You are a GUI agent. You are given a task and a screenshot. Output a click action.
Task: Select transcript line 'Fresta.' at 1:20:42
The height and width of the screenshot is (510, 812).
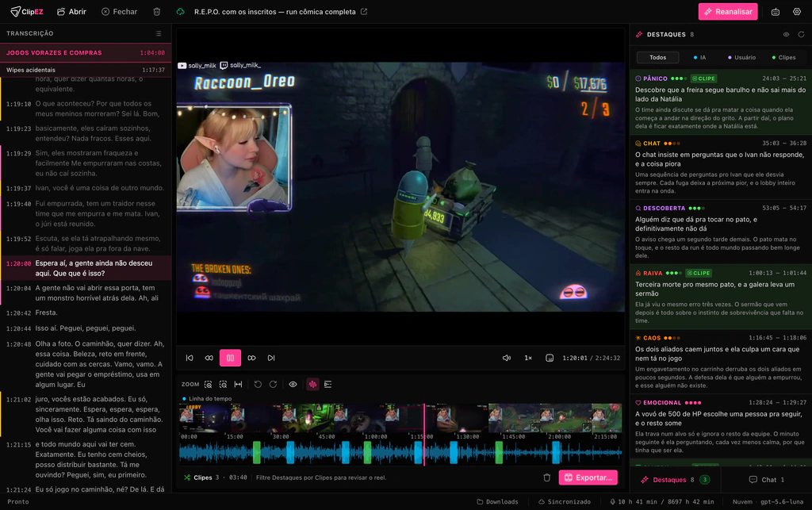click(x=86, y=313)
